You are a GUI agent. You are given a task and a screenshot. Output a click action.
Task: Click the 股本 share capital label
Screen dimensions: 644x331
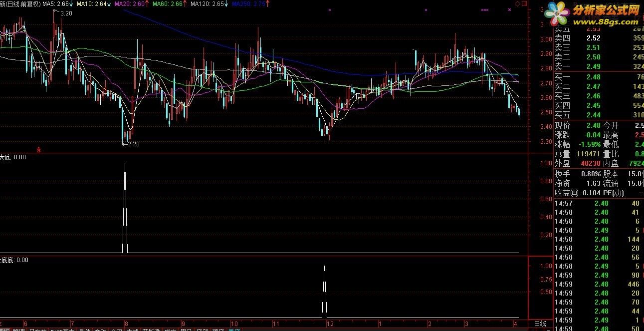point(611,174)
